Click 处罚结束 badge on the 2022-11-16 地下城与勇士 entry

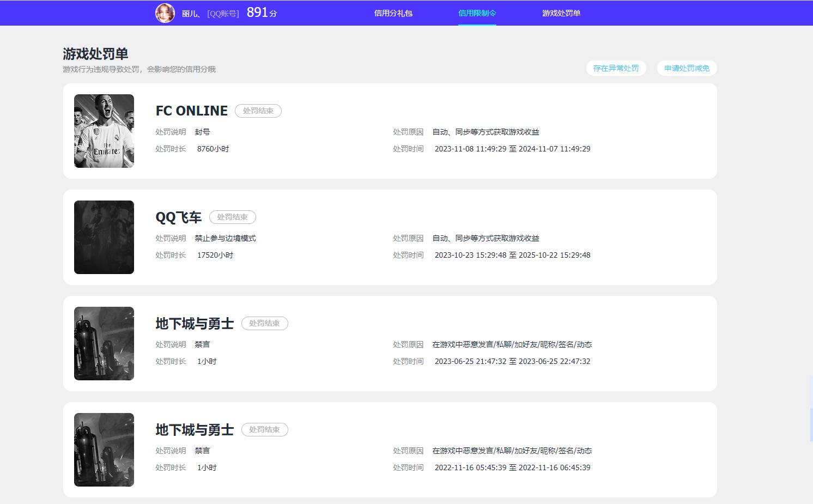point(264,429)
